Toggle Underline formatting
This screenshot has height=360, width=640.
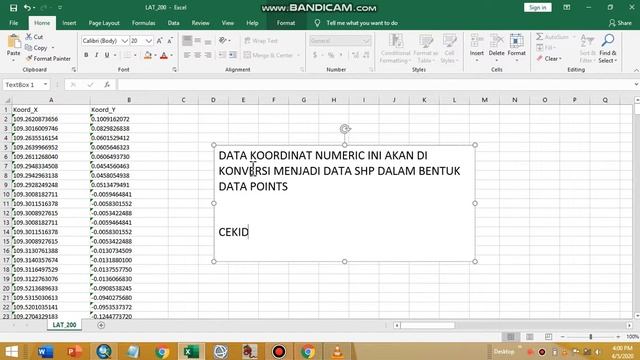pyautogui.click(x=107, y=55)
